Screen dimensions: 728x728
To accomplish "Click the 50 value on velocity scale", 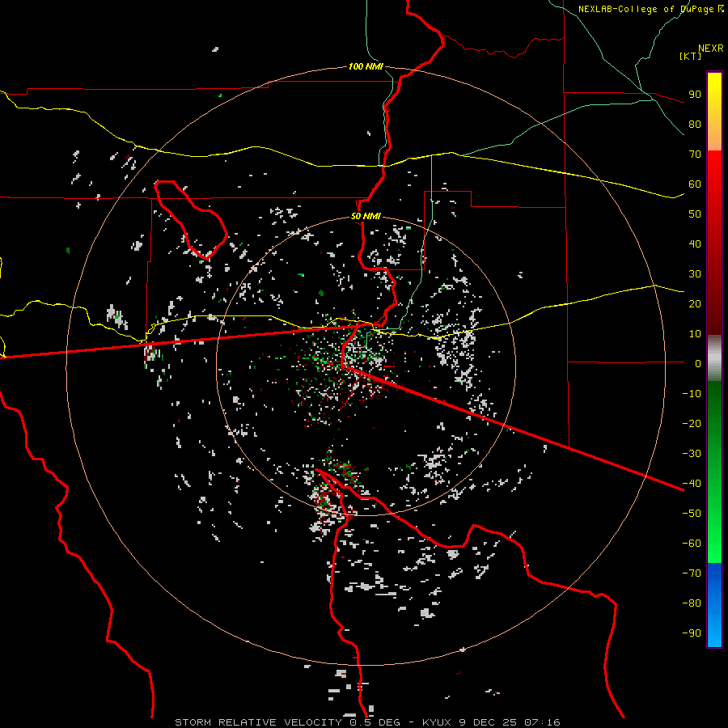I will tap(695, 214).
